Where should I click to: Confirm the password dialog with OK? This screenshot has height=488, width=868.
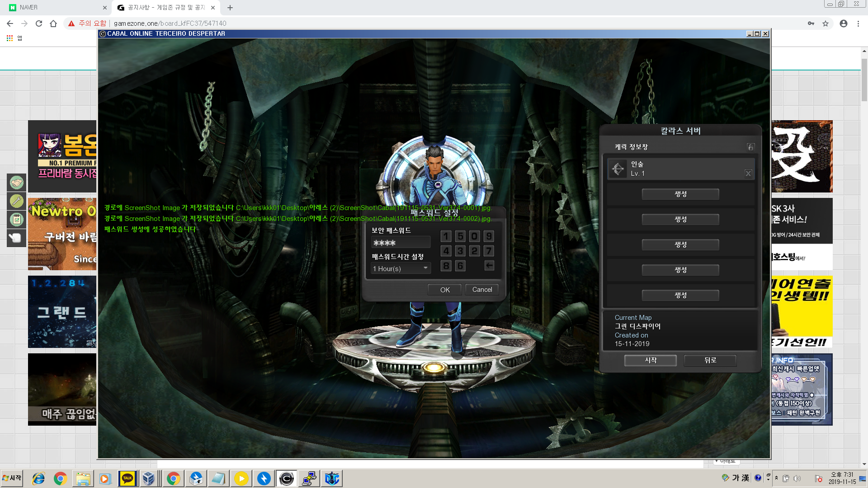(x=445, y=290)
